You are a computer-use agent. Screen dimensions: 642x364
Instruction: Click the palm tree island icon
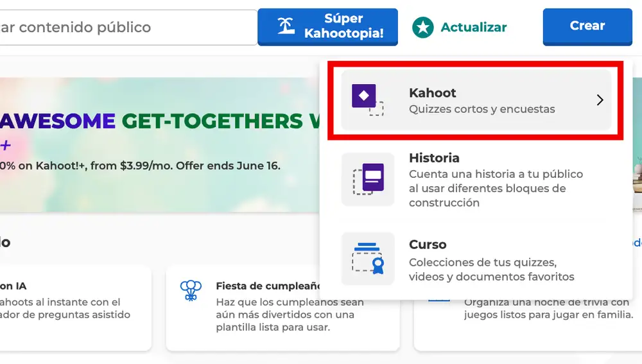pyautogui.click(x=286, y=26)
